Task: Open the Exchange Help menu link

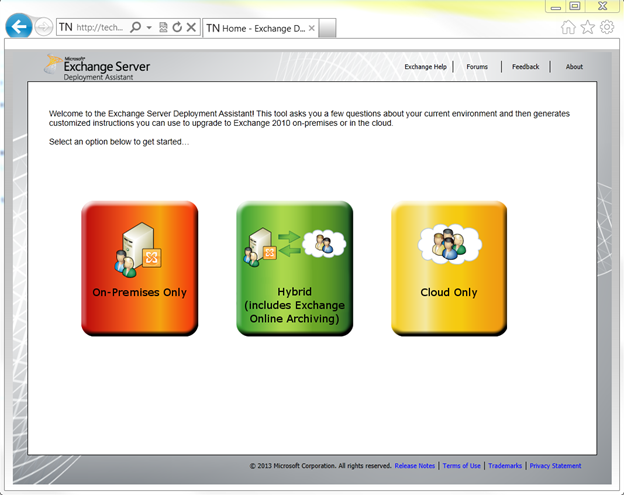Action: coord(425,67)
